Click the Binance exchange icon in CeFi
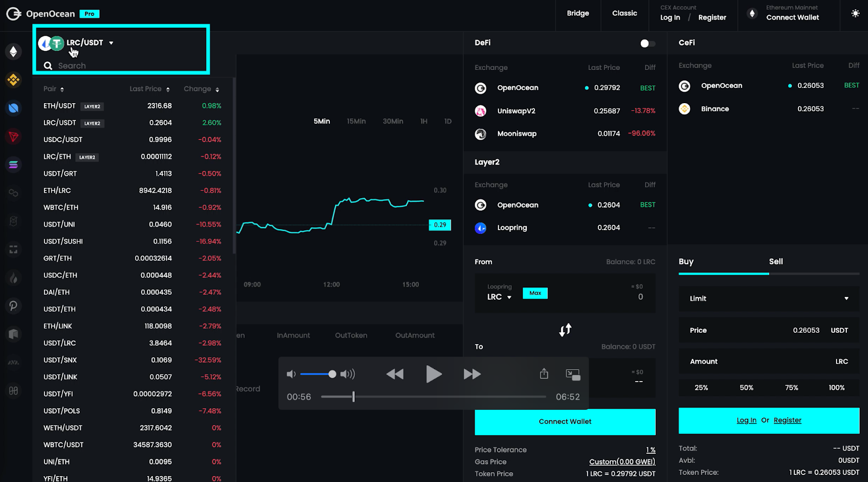Screen dimensions: 868x482 pos(685,109)
